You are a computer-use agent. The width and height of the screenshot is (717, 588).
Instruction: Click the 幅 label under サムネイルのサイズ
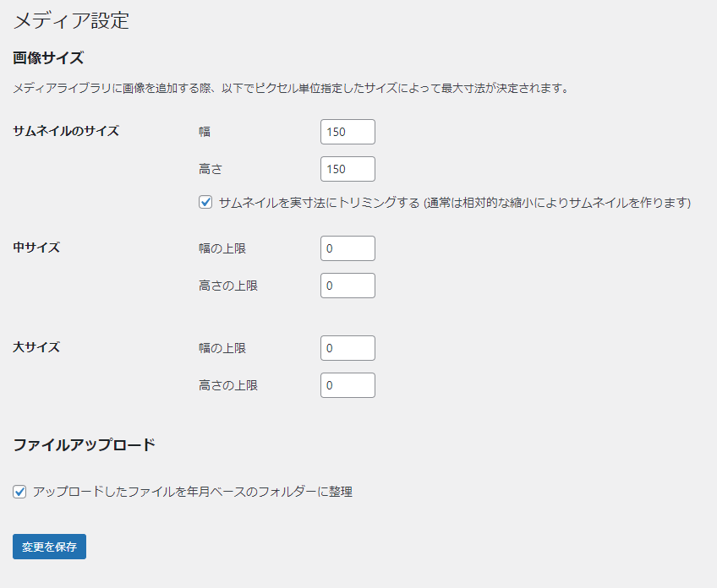pyautogui.click(x=205, y=132)
